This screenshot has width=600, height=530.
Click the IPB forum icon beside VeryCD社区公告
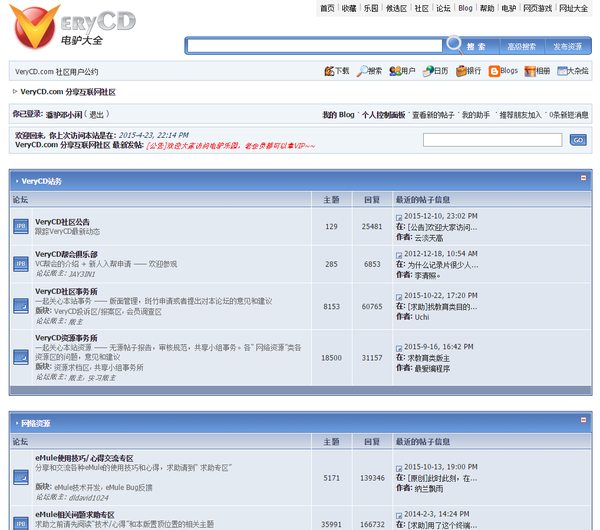pyautogui.click(x=21, y=226)
